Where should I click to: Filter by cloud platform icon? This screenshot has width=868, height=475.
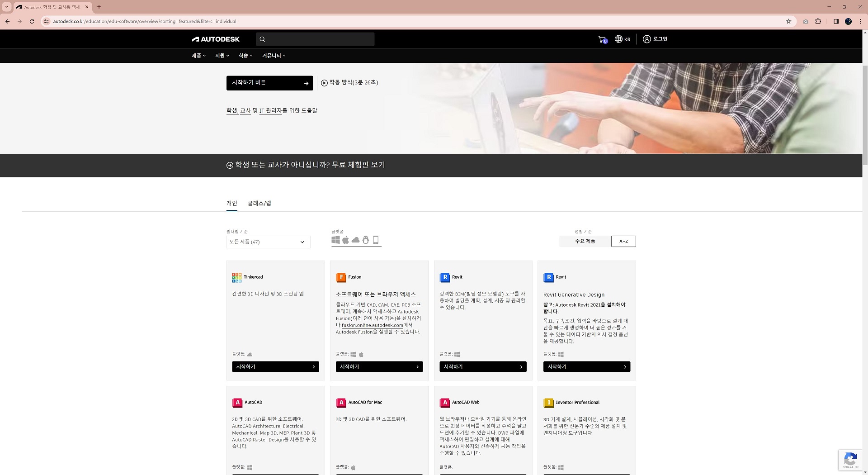[356, 240]
